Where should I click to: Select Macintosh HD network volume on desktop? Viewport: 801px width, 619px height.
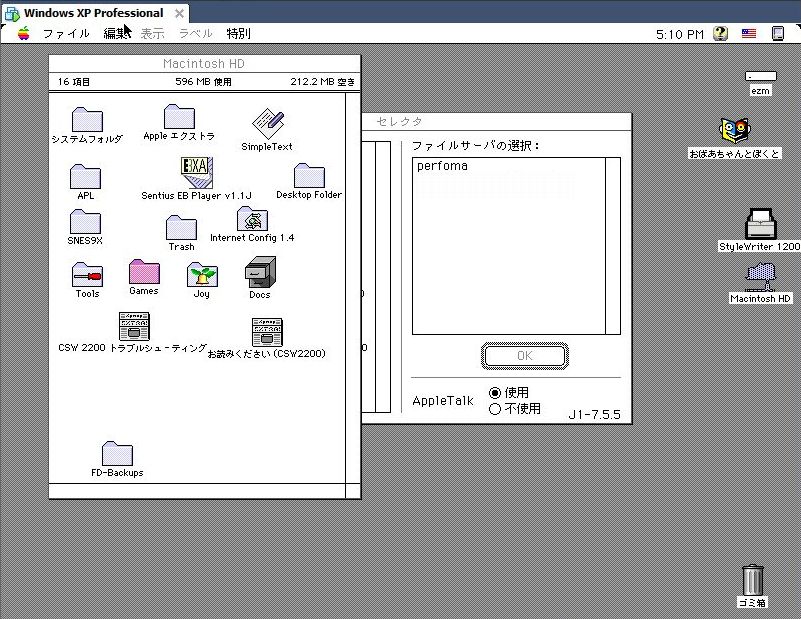click(761, 277)
